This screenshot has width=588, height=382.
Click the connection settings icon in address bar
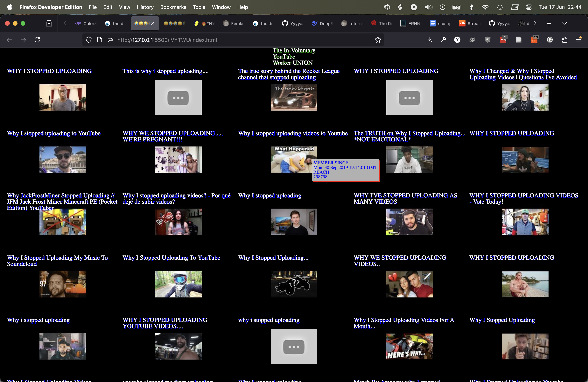point(110,39)
